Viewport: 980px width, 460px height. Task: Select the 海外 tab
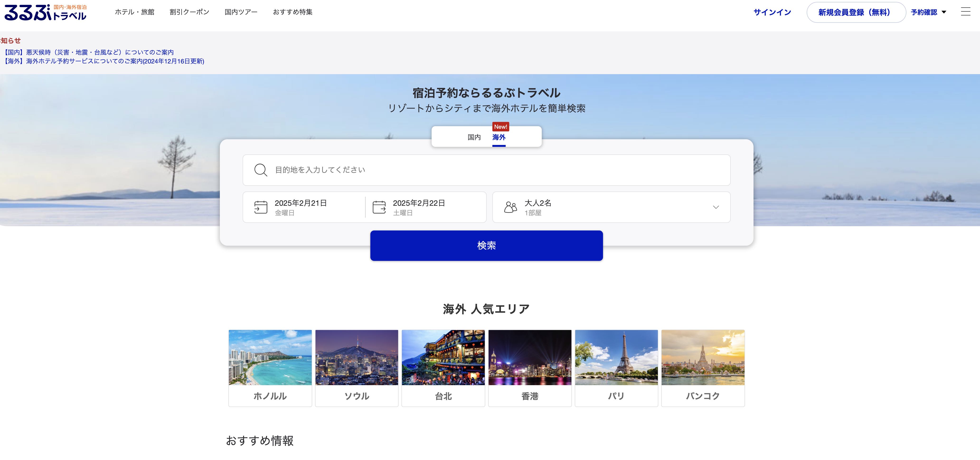[x=499, y=138]
